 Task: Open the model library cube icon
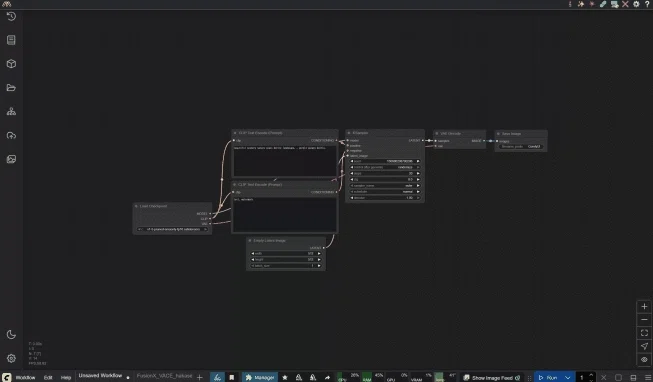coord(11,64)
